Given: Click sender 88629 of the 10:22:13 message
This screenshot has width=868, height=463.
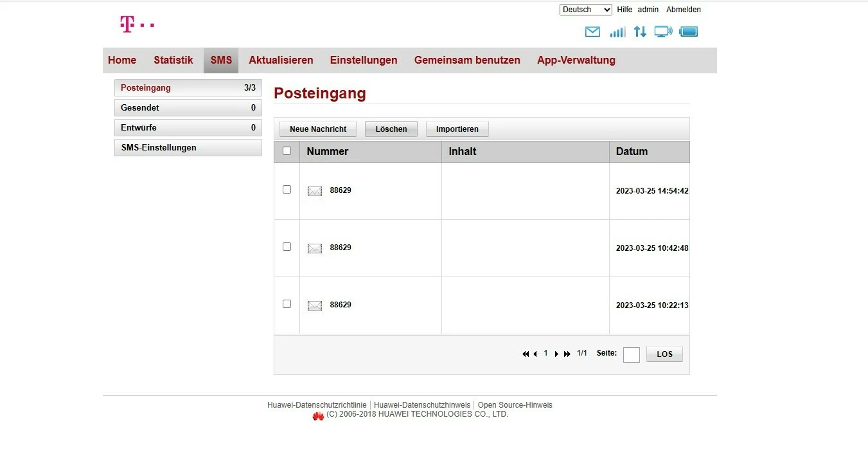Looking at the screenshot, I should [x=341, y=305].
